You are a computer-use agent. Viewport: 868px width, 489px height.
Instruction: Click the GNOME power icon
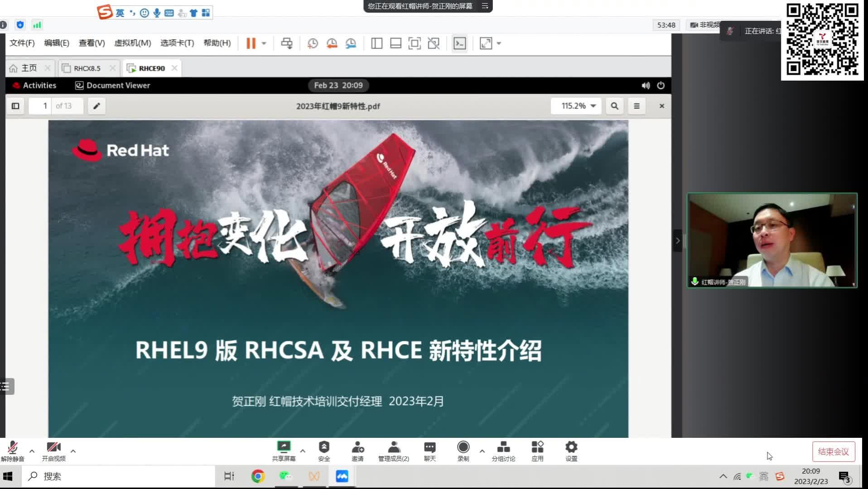coord(661,85)
